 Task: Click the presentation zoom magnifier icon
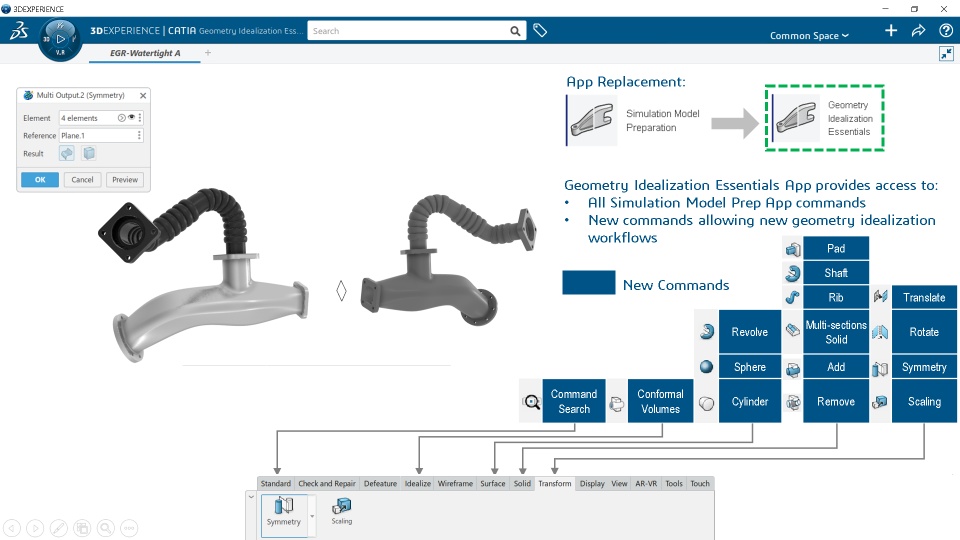point(105,528)
